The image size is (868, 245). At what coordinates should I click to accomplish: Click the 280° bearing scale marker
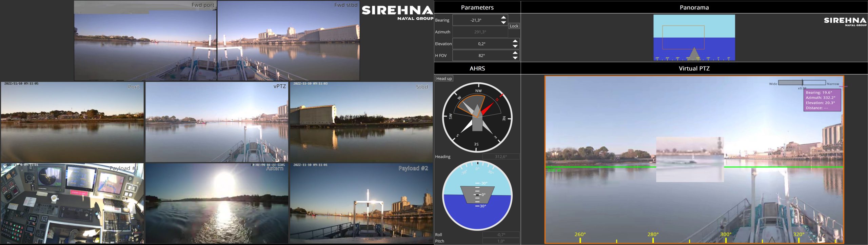pyautogui.click(x=653, y=234)
